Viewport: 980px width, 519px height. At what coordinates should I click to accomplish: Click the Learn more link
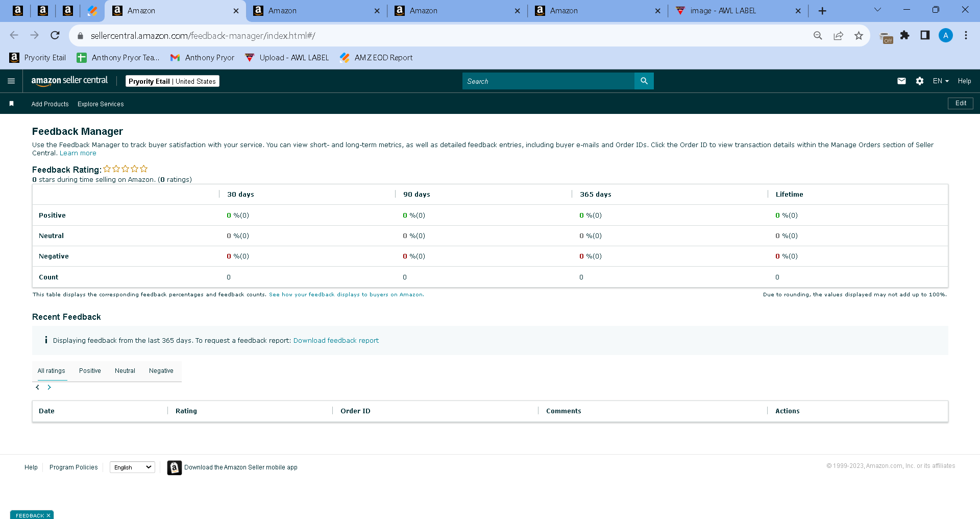point(78,153)
